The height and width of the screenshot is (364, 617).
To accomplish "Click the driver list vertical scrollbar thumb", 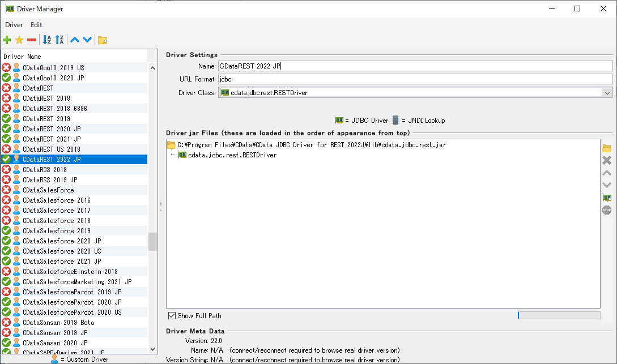I will point(152,242).
